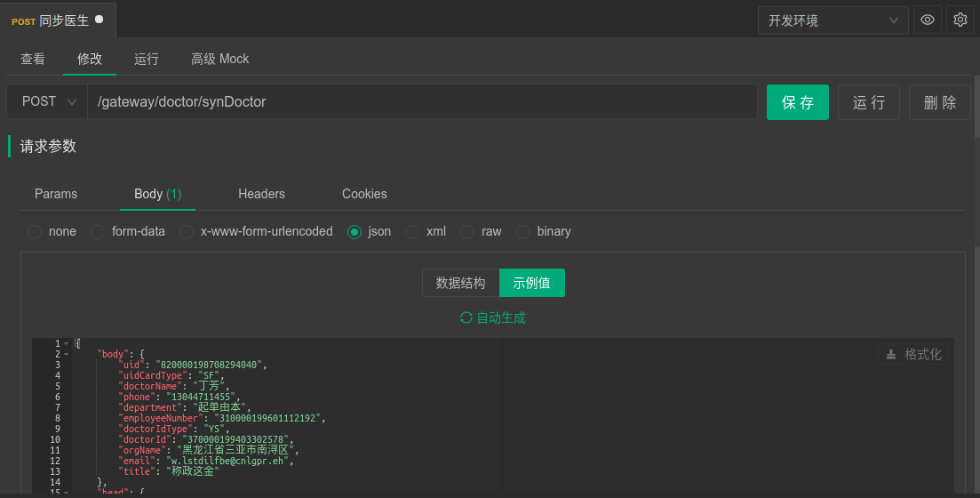Click the request URL path field
Viewport: 980px width, 498px height.
coord(422,101)
